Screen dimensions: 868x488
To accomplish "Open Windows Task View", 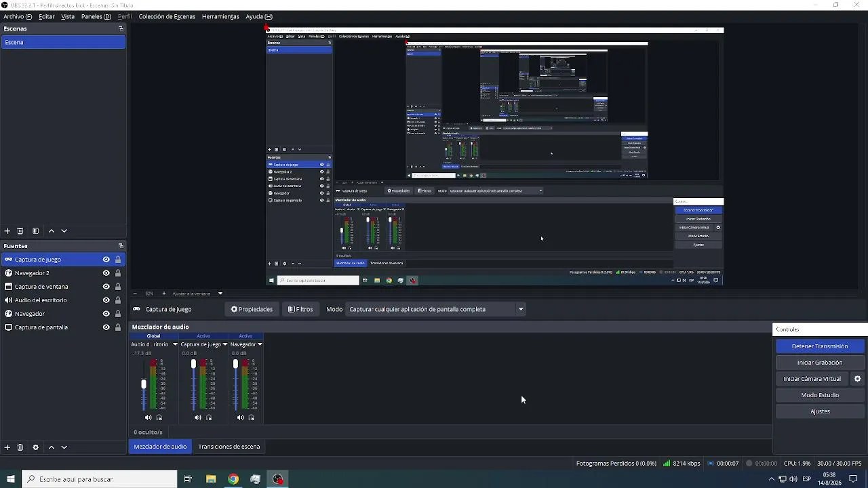I will [188, 479].
